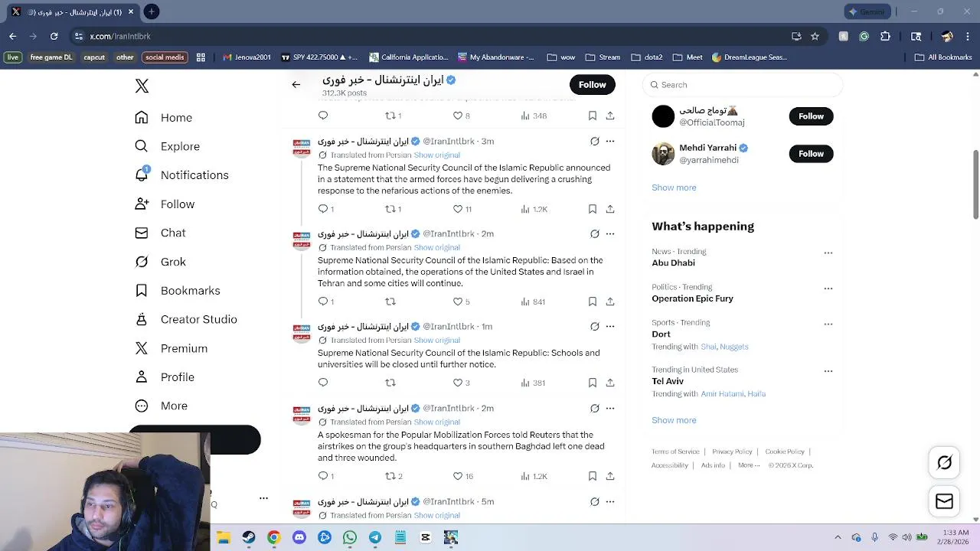Follow the Iran International profile

pos(592,85)
